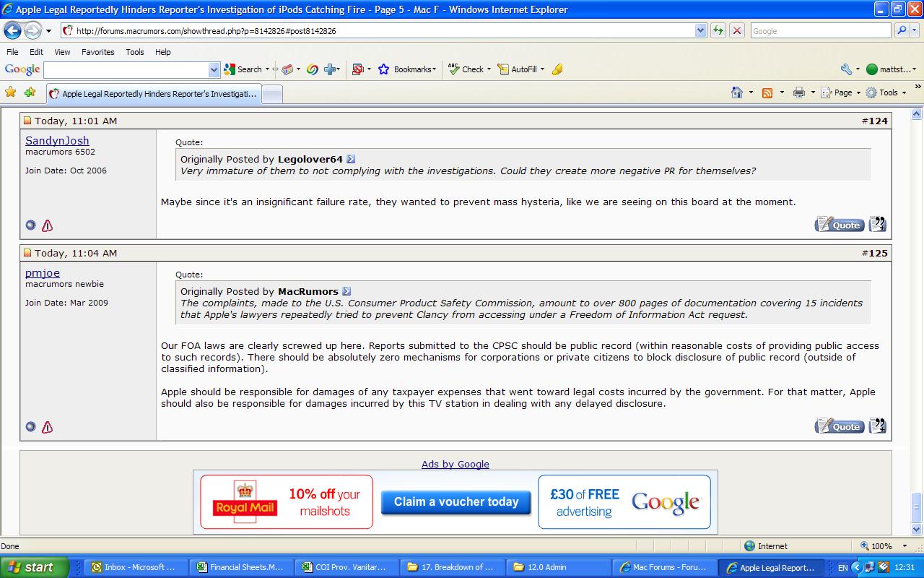Click the Google Toolbar highlighter icon
This screenshot has width=924, height=578.
click(x=557, y=69)
